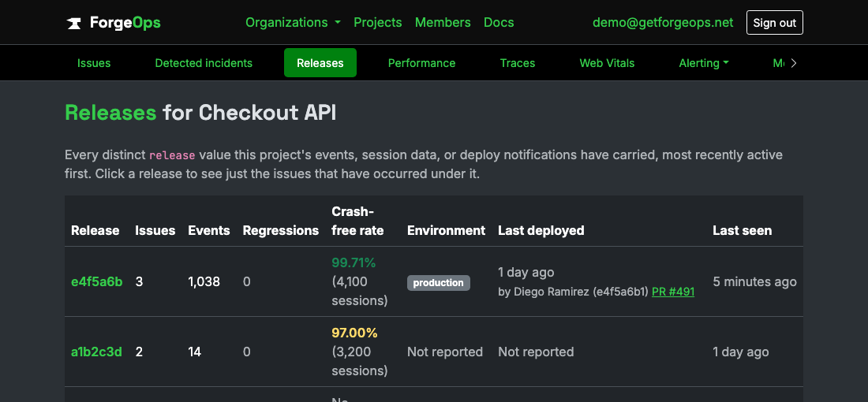The image size is (868, 402).
Task: Expand the Alerting dropdown tab
Action: 704,63
